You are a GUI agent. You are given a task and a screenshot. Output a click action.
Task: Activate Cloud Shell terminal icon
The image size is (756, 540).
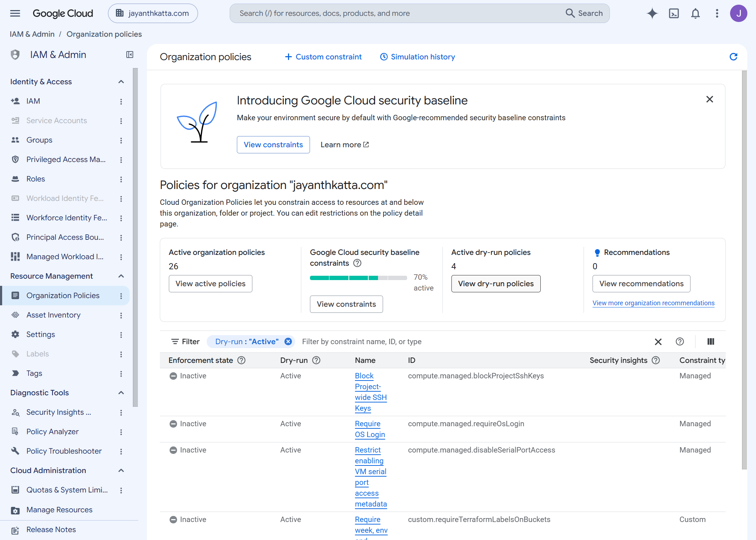coord(674,13)
